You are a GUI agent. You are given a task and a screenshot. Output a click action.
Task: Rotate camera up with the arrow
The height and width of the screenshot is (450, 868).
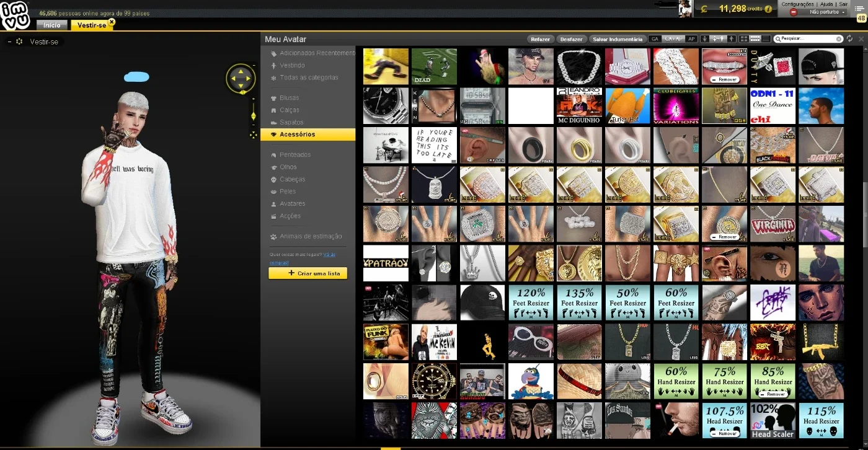pyautogui.click(x=240, y=71)
